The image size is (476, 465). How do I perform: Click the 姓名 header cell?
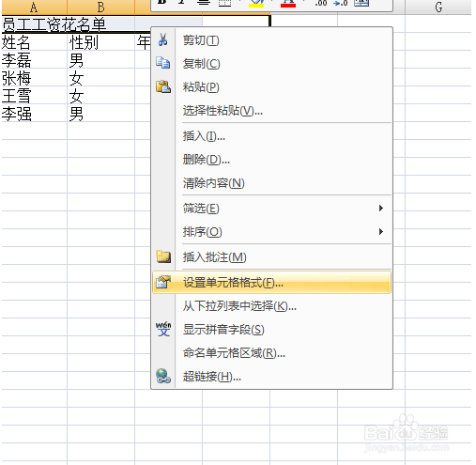click(34, 41)
